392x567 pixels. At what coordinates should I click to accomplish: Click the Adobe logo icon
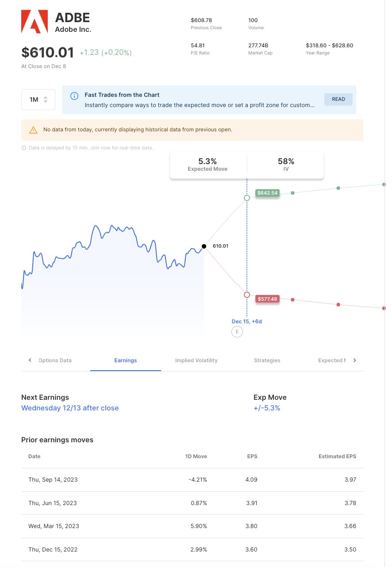(x=34, y=22)
